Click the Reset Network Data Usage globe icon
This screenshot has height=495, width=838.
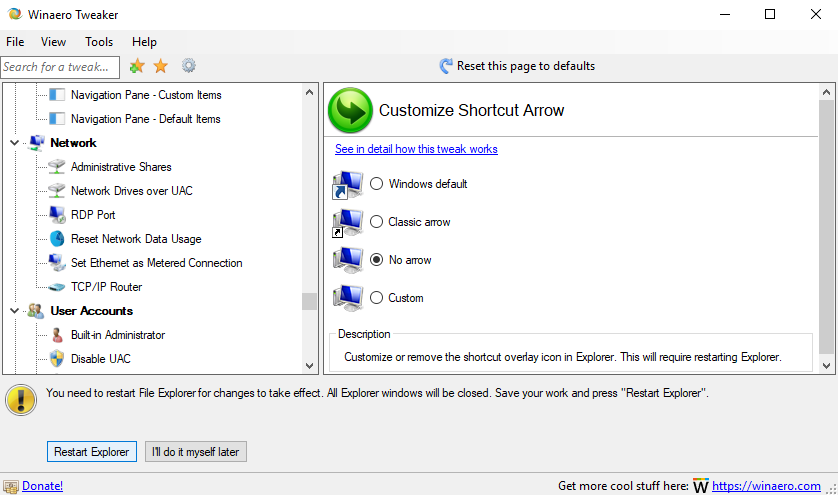57,238
